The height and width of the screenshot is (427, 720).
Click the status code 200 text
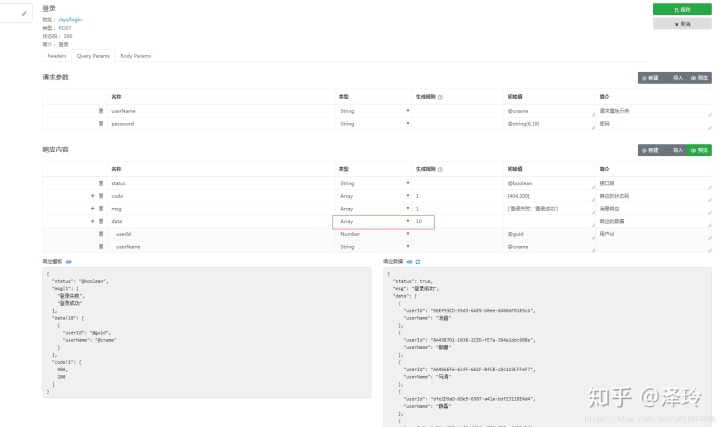click(68, 36)
